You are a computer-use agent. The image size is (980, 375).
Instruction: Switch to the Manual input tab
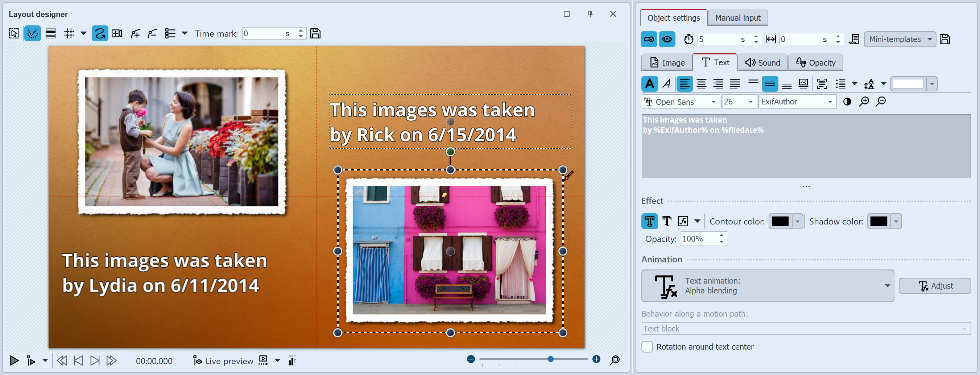(737, 18)
